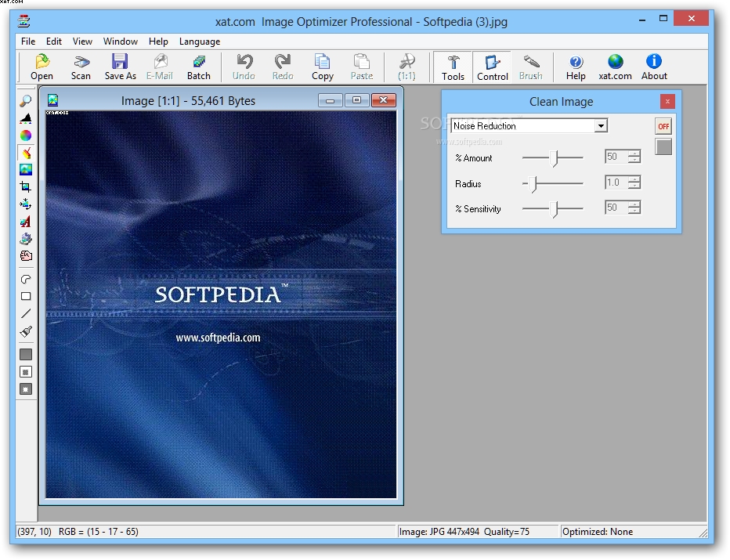Click the Radius slider handle
The image size is (730, 560).
pos(533,184)
